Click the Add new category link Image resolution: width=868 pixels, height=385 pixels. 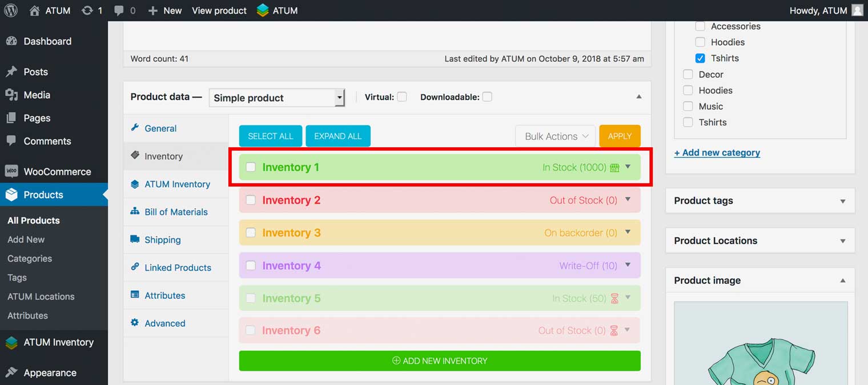[x=717, y=152]
